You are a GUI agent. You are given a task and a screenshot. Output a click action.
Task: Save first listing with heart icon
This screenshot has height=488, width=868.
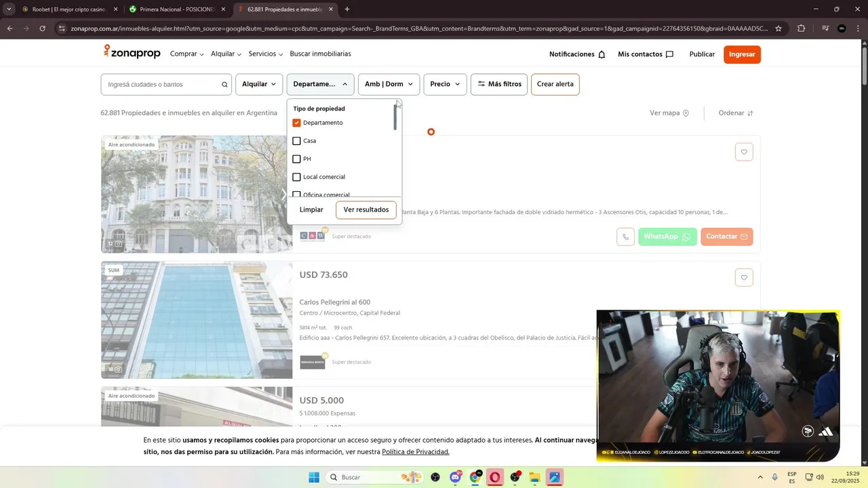coord(744,152)
